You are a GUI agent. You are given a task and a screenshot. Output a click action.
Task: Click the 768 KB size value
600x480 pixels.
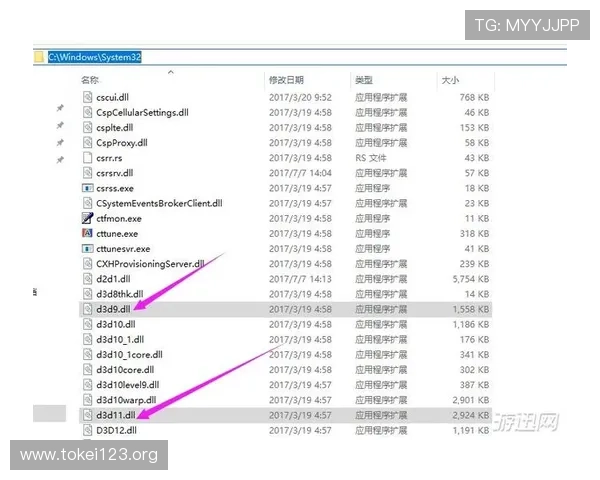pyautogui.click(x=474, y=97)
